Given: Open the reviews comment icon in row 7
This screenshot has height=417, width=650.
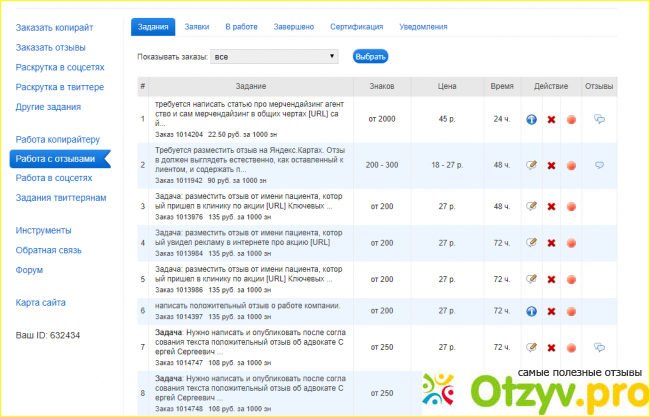Looking at the screenshot, I should (x=600, y=346).
